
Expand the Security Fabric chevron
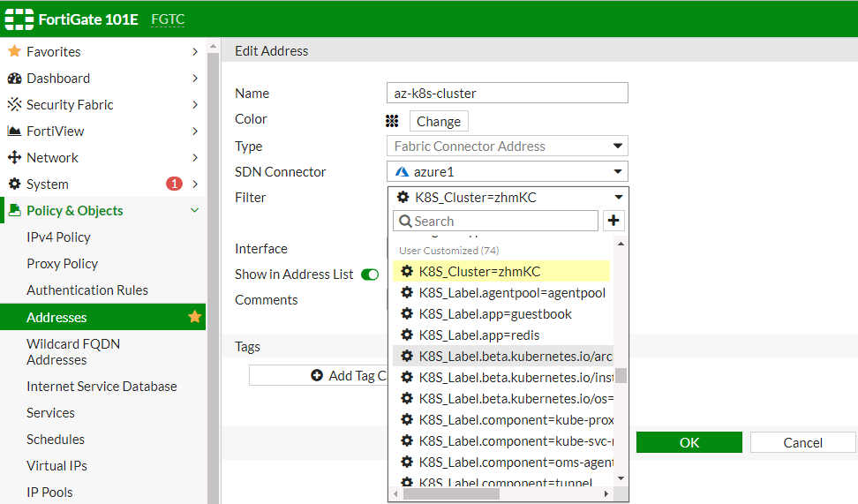[195, 104]
